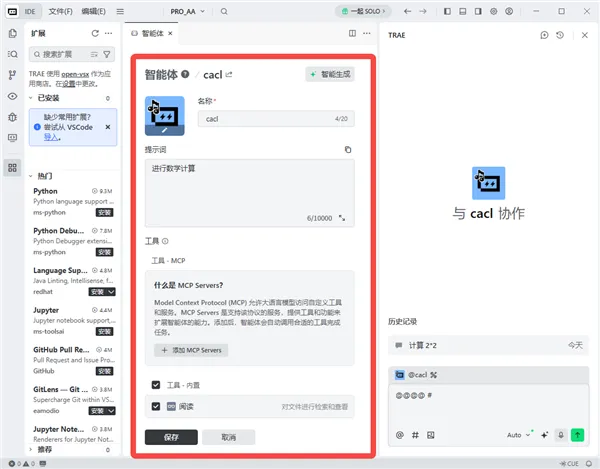Open the Remote screen icon in sidebar
Viewport: 600px width, 469px height.
(12, 138)
